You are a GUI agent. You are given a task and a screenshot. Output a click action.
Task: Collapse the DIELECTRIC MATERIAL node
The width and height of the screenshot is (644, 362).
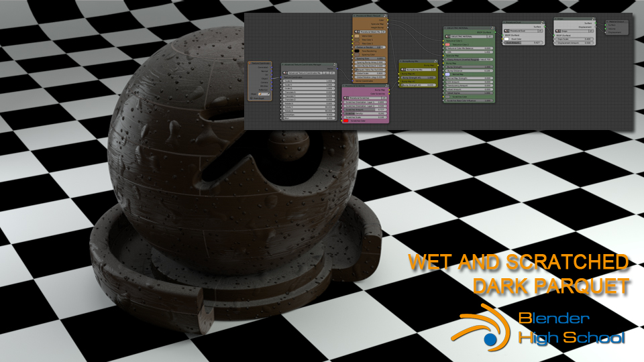coord(445,28)
